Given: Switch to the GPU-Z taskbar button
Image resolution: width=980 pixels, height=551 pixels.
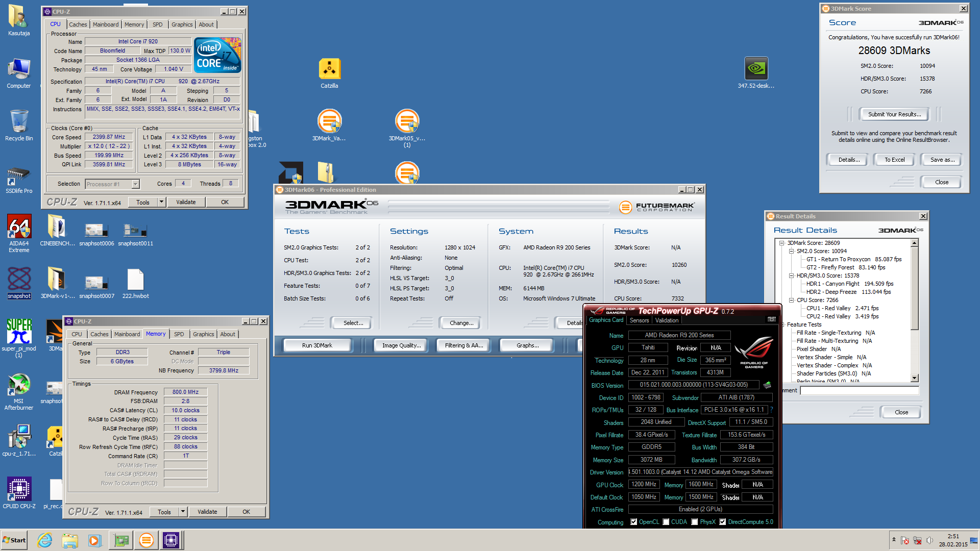Looking at the screenshot, I should click(121, 540).
